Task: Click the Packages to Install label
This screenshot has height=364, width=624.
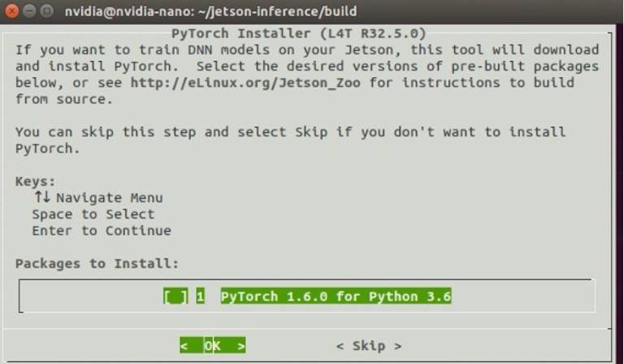Action: click(x=97, y=263)
